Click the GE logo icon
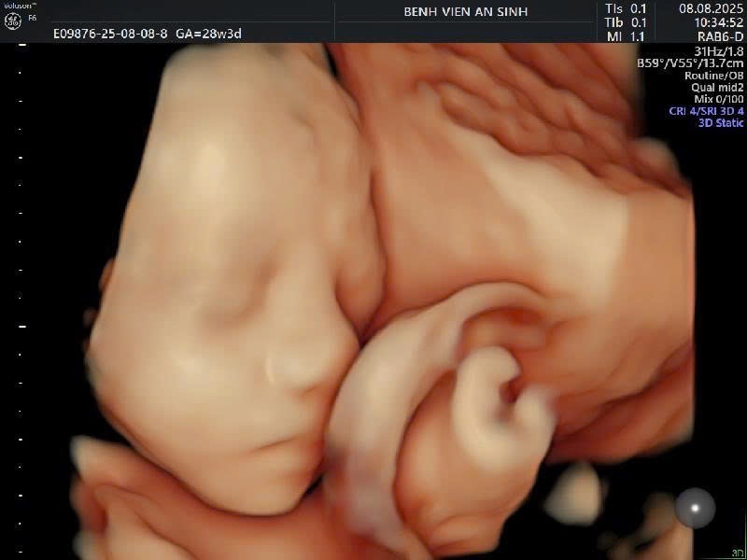Screen dimensions: 747x560 [13, 18]
